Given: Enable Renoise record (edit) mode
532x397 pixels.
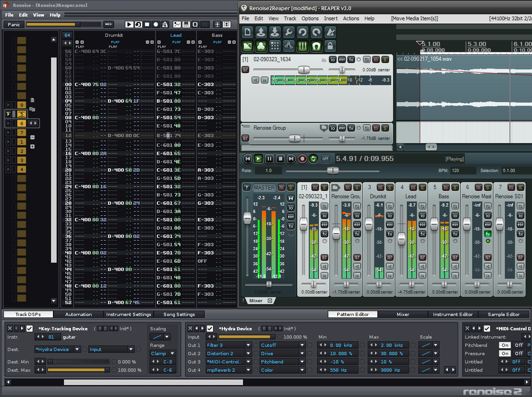Looking at the screenshot, I should click(x=156, y=24).
